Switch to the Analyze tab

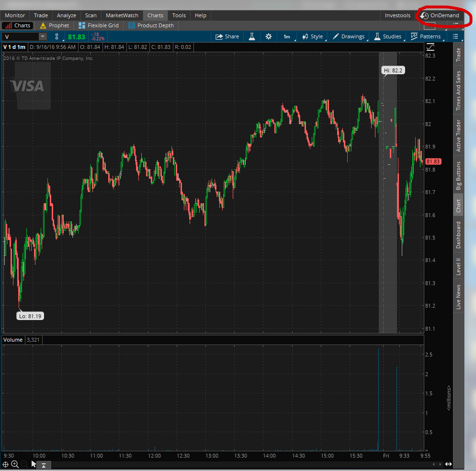pyautogui.click(x=67, y=15)
